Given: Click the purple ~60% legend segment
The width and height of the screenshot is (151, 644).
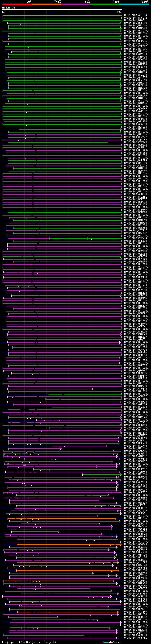Looking at the screenshot, I should pos(75,4).
